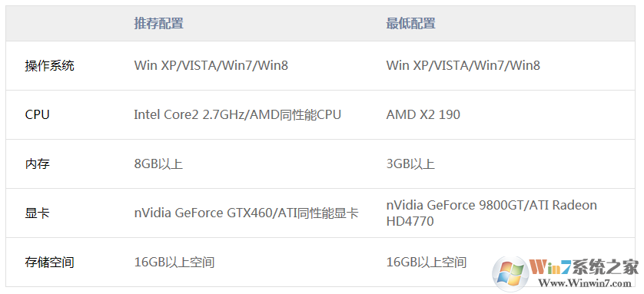Click the 存储空间 row label

[x=49, y=263]
